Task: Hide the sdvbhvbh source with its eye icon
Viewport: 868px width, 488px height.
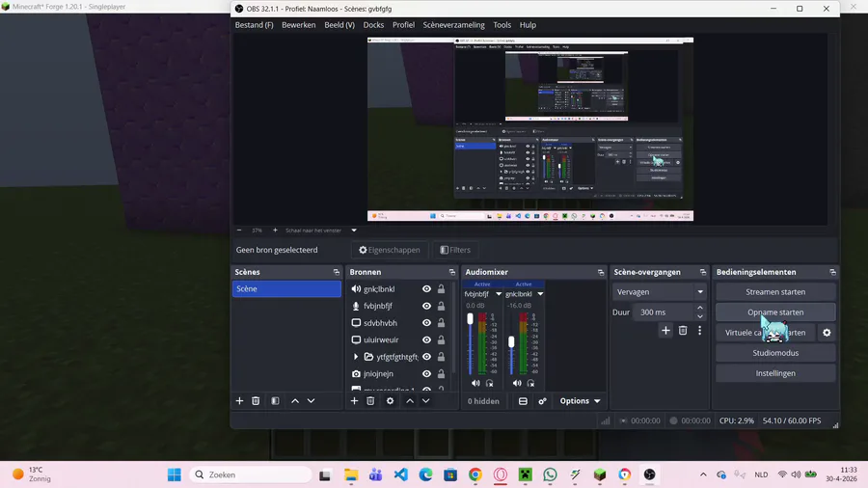Action: [x=426, y=322]
